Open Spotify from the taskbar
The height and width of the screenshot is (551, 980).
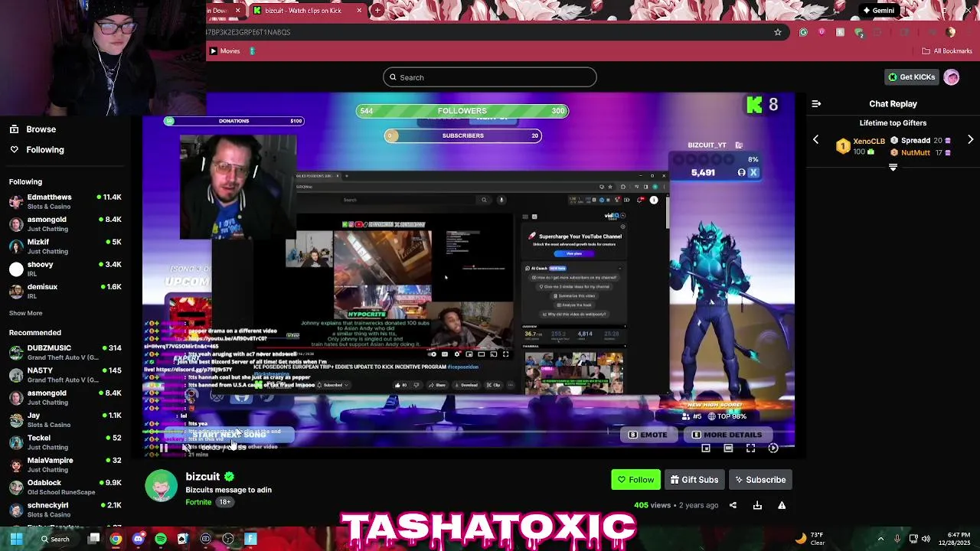coord(161,539)
